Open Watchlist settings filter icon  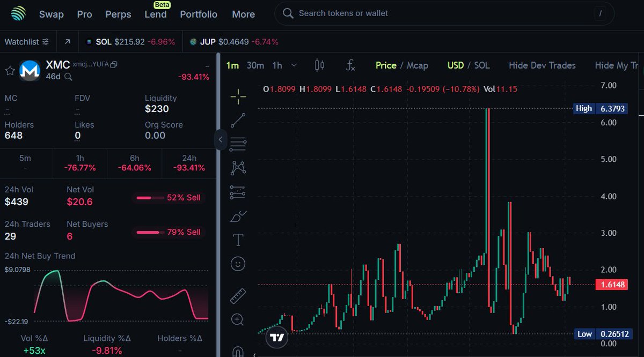(46, 41)
